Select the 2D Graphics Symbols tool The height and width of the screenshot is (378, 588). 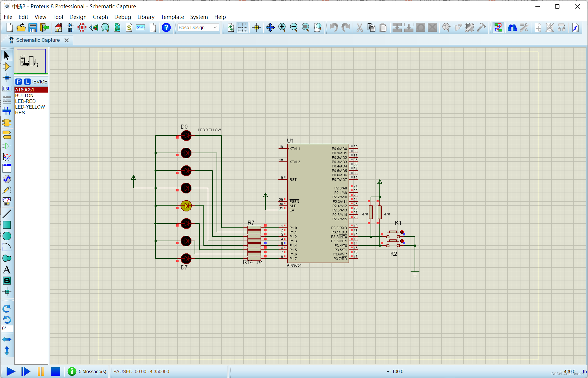[7, 281]
